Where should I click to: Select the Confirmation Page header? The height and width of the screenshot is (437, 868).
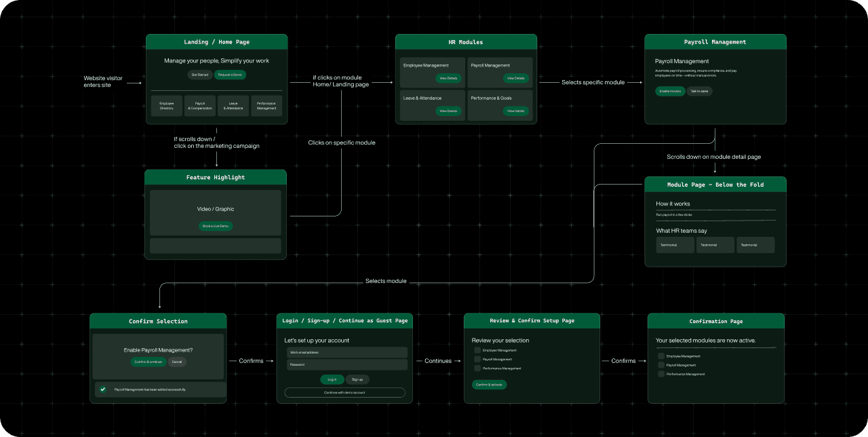pyautogui.click(x=716, y=321)
